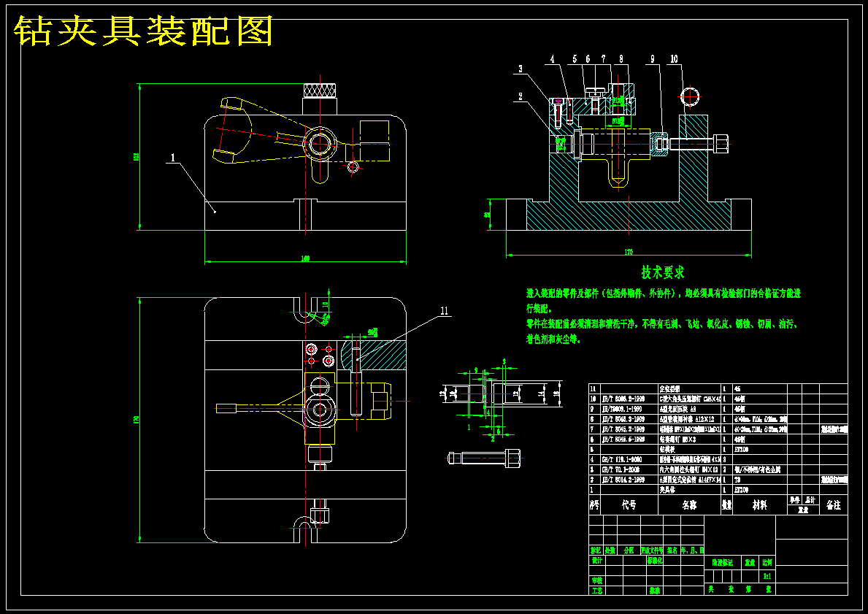
Task: Click the 材料 column header
Action: pyautogui.click(x=759, y=505)
